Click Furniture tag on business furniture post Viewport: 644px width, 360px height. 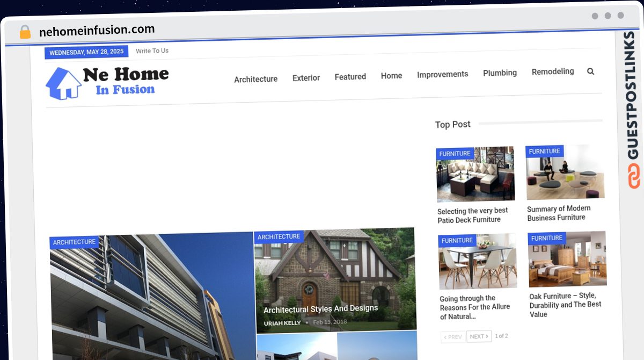(544, 152)
